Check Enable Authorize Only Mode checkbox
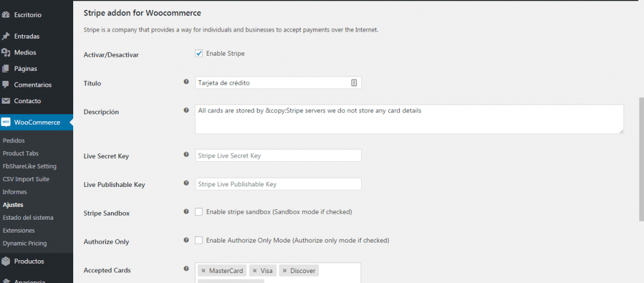This screenshot has width=644, height=283. pyautogui.click(x=199, y=240)
